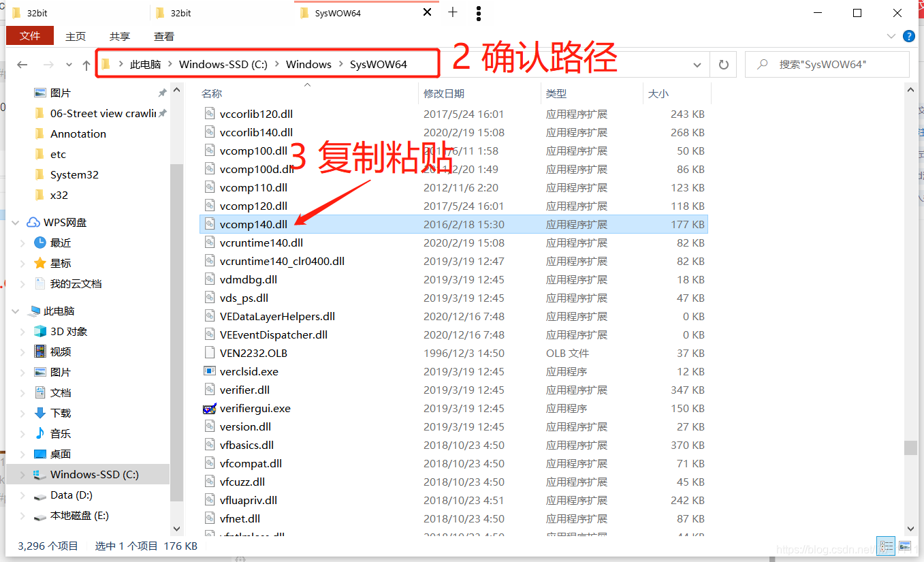The image size is (924, 562).
Task: Go back with the back arrow
Action: pos(22,65)
